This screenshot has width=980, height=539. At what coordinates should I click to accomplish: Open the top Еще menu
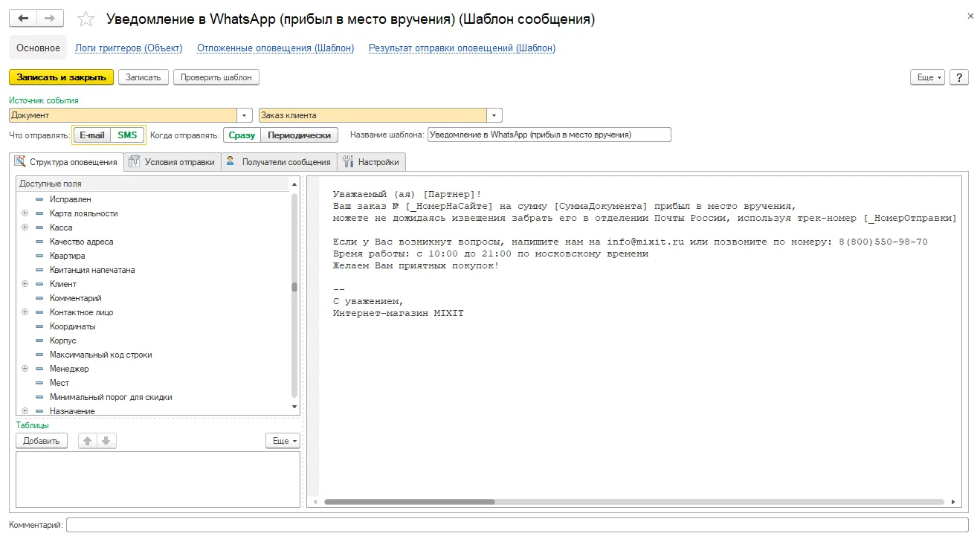pyautogui.click(x=928, y=77)
